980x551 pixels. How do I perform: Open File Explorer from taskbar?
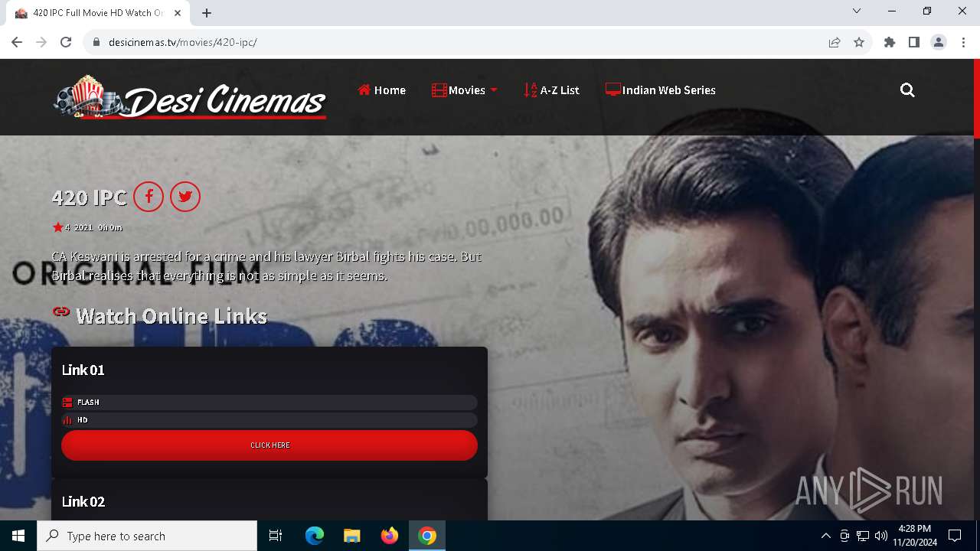(x=352, y=536)
